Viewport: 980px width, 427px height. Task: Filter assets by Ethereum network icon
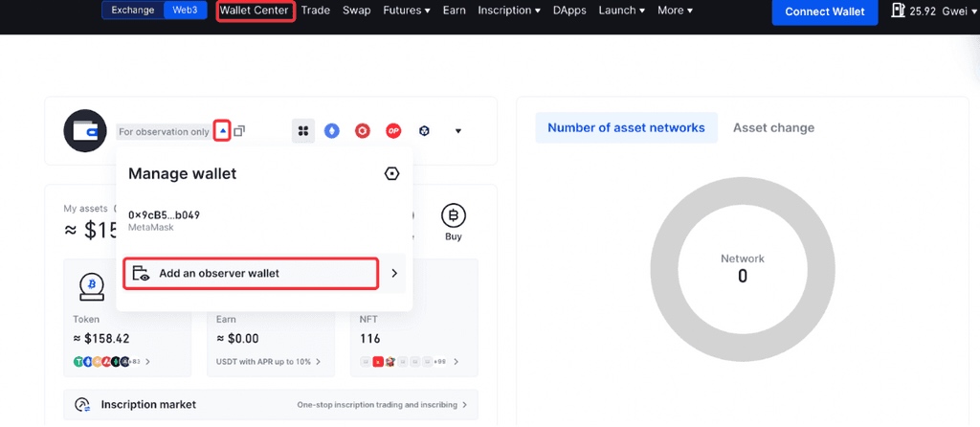332,131
